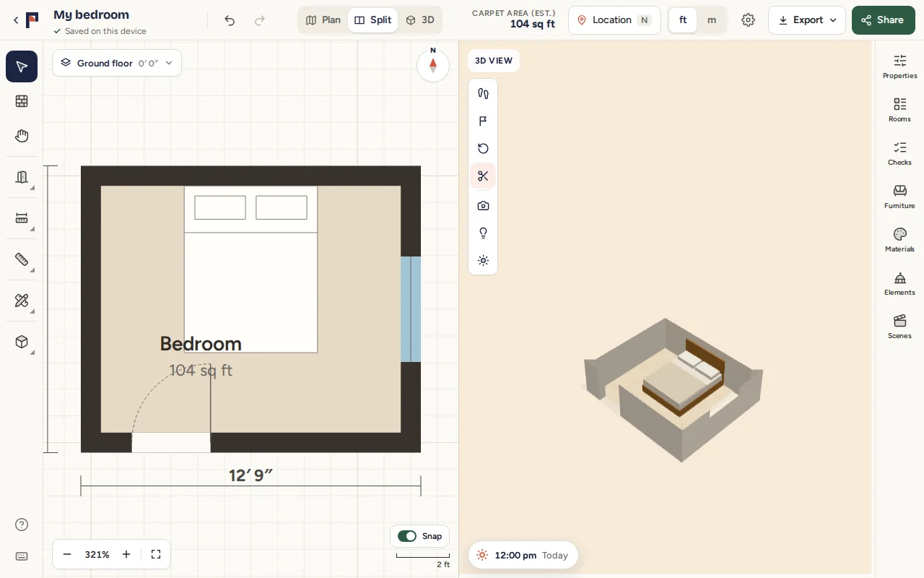Switch to Plan view tab
Image resolution: width=924 pixels, height=578 pixels.
click(x=323, y=20)
